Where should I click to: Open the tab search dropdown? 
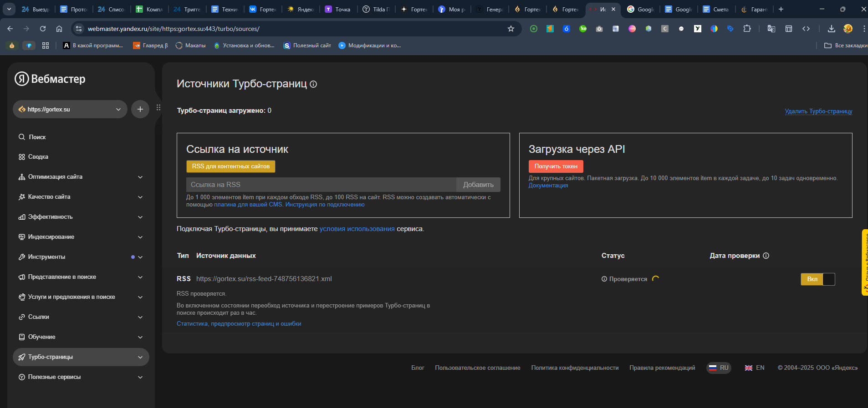(9, 9)
